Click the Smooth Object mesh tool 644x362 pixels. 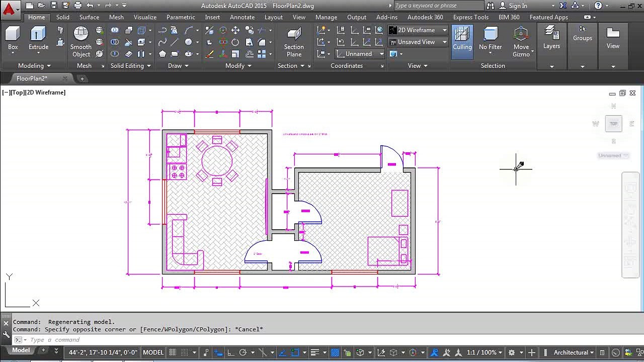click(x=80, y=42)
